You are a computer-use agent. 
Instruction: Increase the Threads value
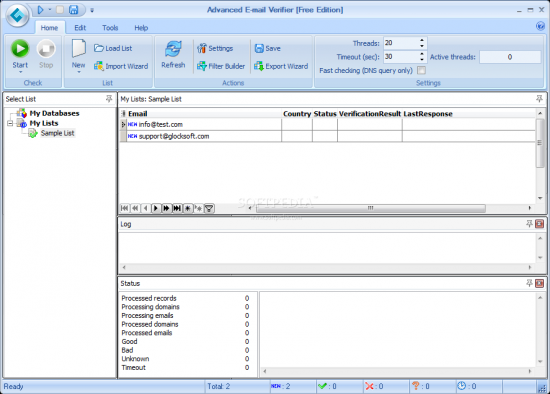click(422, 40)
